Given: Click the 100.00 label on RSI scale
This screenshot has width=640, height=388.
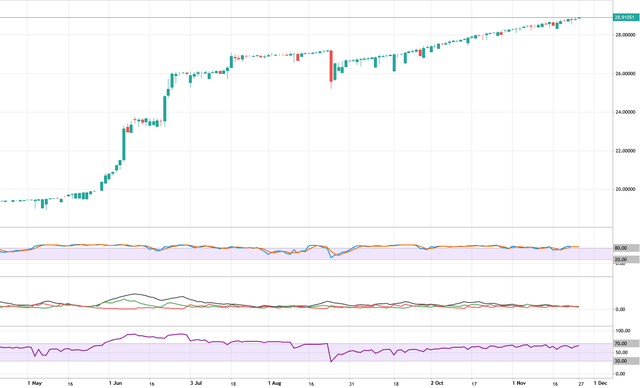Looking at the screenshot, I should point(623,331).
